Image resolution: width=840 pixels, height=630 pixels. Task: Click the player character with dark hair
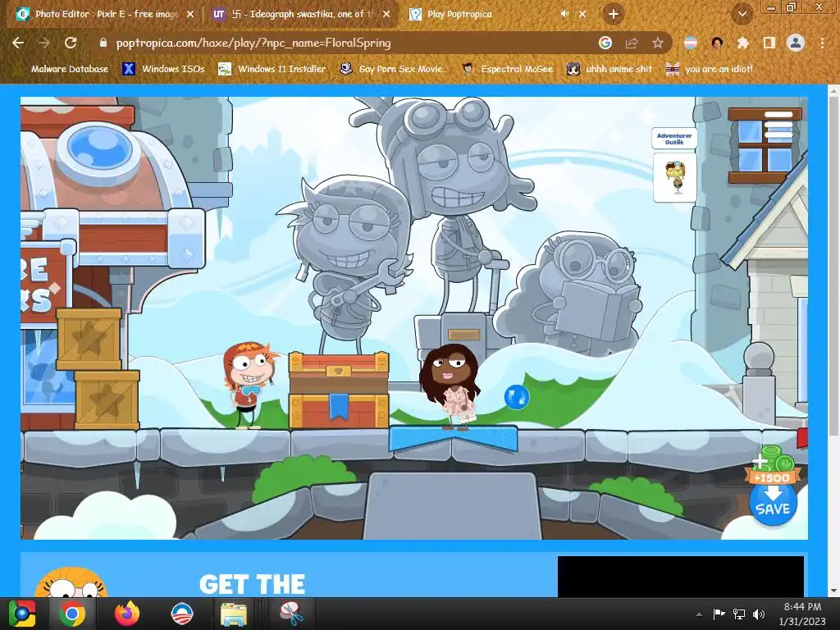(450, 387)
